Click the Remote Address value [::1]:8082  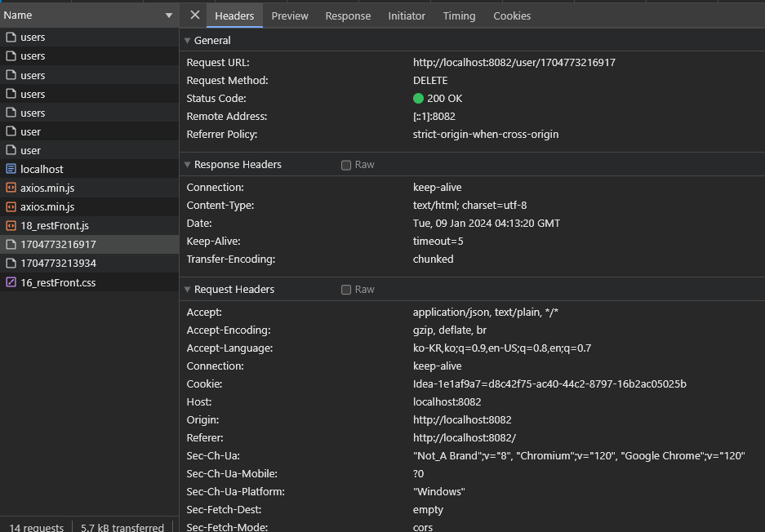tap(434, 117)
